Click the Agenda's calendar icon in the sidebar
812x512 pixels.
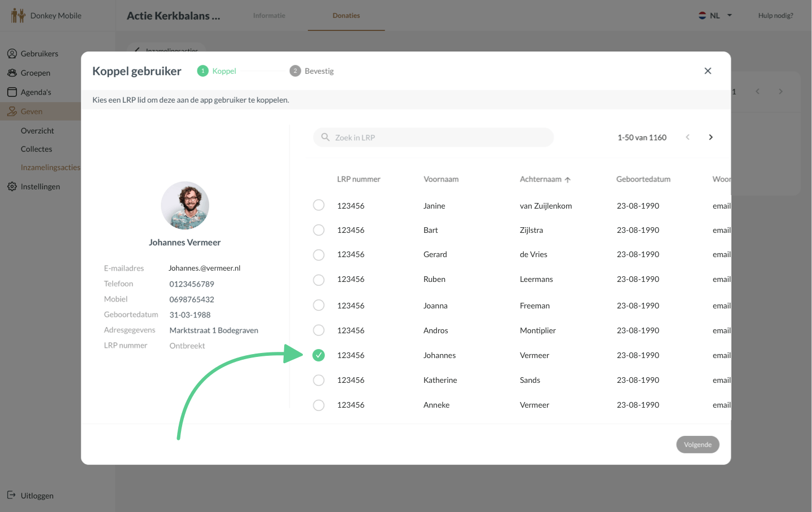point(12,92)
